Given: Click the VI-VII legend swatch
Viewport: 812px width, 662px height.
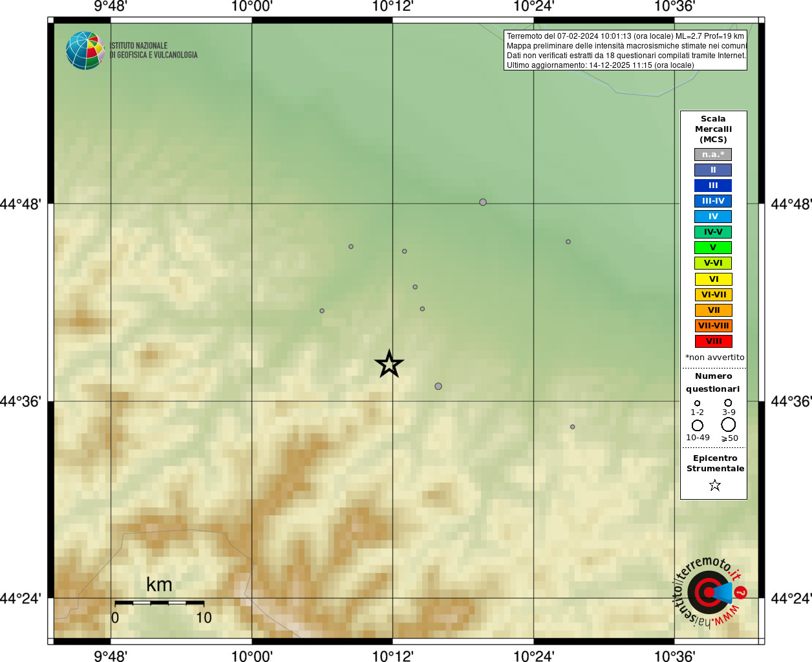Looking at the screenshot, I should (713, 295).
